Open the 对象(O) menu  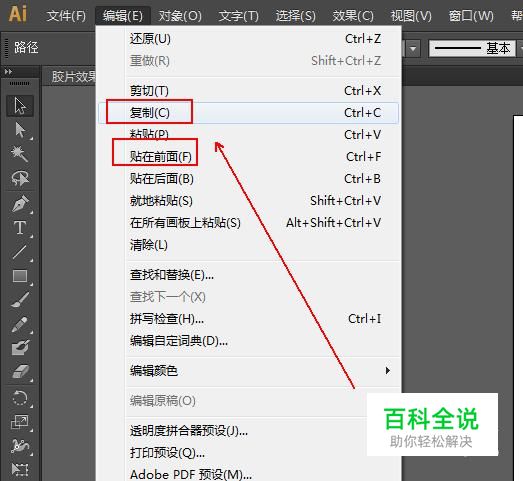(180, 16)
